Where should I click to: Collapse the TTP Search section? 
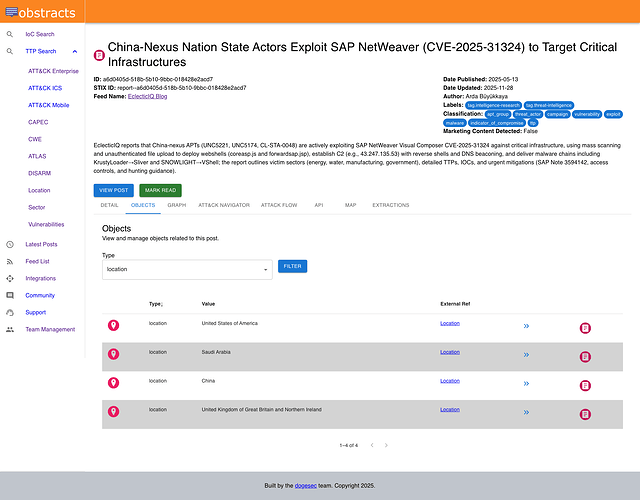75,51
